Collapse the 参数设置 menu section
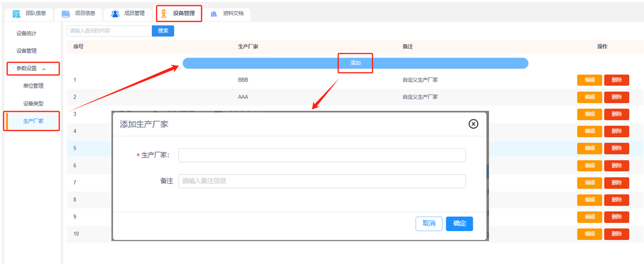Image resolution: width=644 pixels, height=268 pixels. pos(44,69)
